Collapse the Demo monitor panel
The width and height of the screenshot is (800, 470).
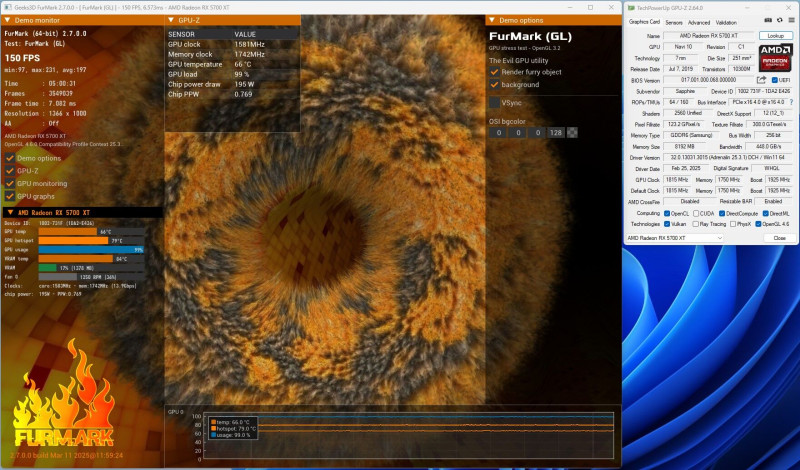click(7, 20)
